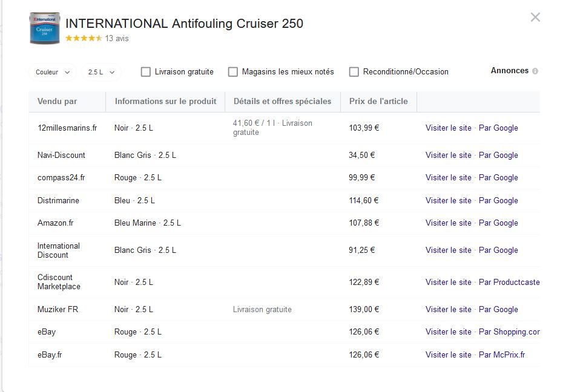Select the Amazon.fr seller name
The height and width of the screenshot is (392, 563).
pyautogui.click(x=55, y=223)
